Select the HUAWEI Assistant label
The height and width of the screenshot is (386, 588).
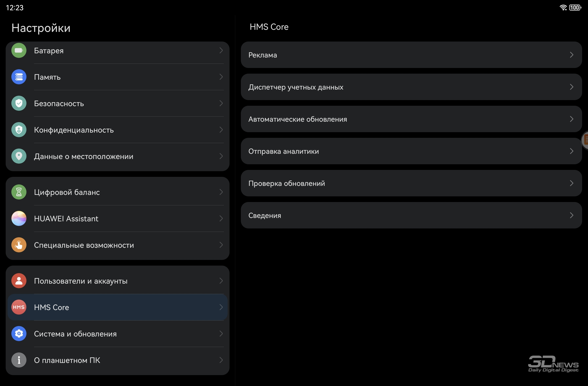[x=66, y=218]
